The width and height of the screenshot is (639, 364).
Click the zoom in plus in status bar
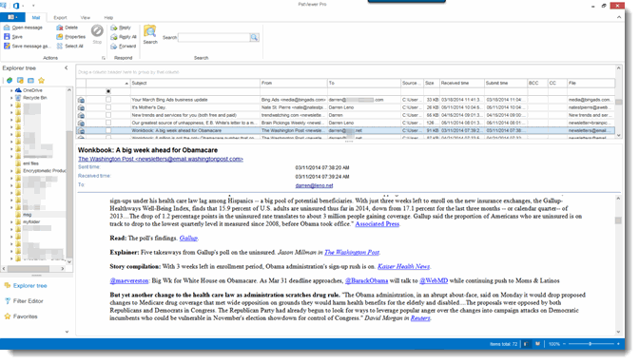619,344
